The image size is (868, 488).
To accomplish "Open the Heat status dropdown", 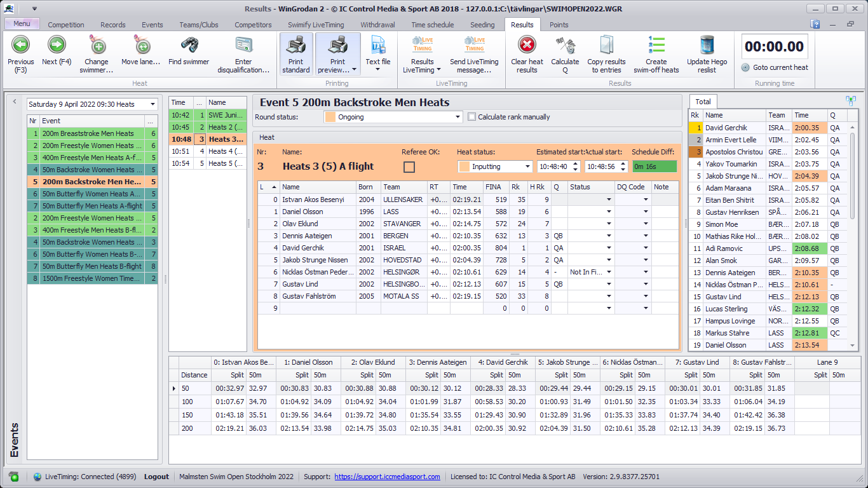I will click(527, 166).
